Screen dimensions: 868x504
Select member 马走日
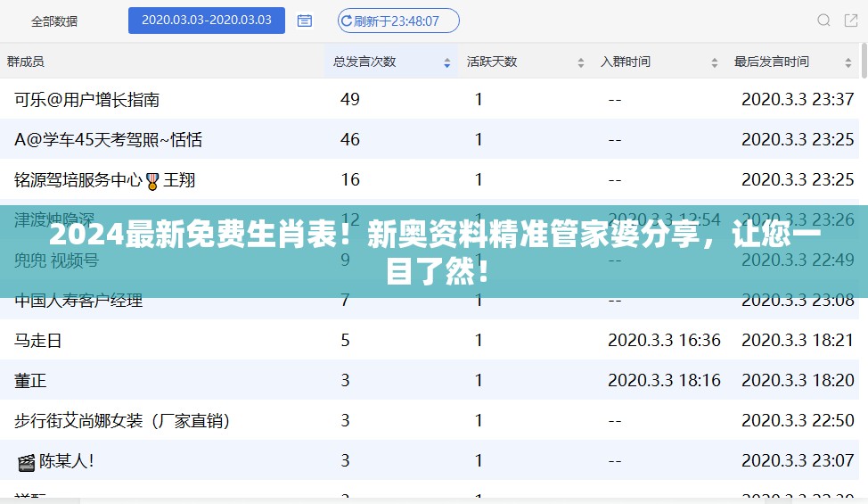pos(37,341)
